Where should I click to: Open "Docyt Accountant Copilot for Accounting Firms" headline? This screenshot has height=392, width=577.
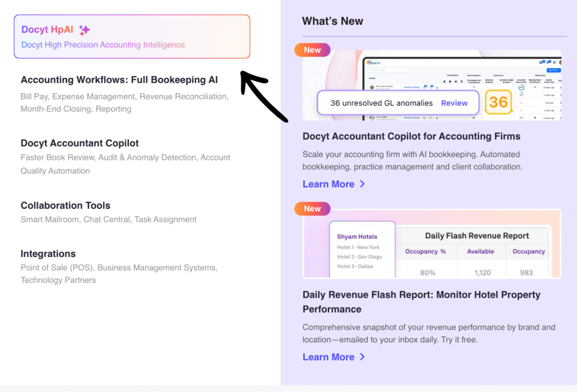click(x=411, y=136)
